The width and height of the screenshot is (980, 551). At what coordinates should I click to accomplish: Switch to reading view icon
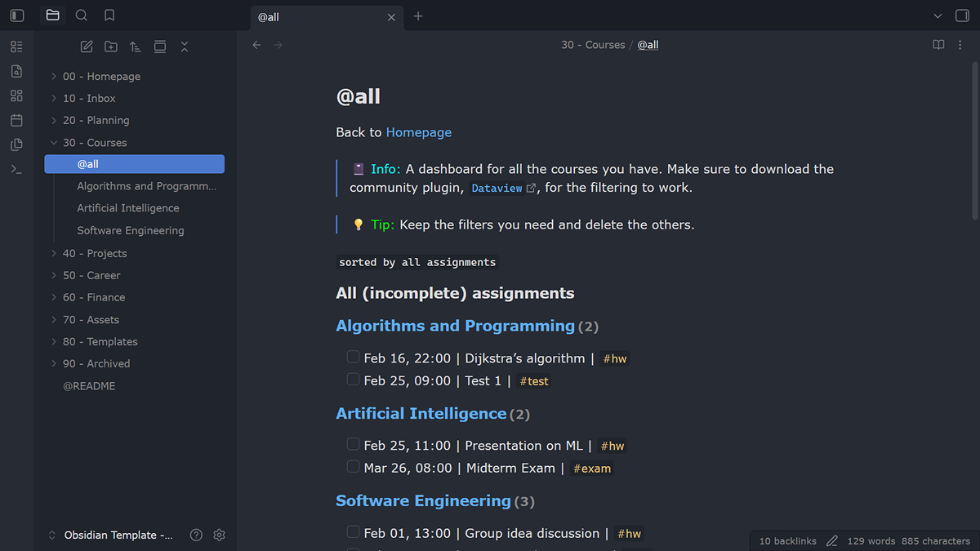pos(938,45)
